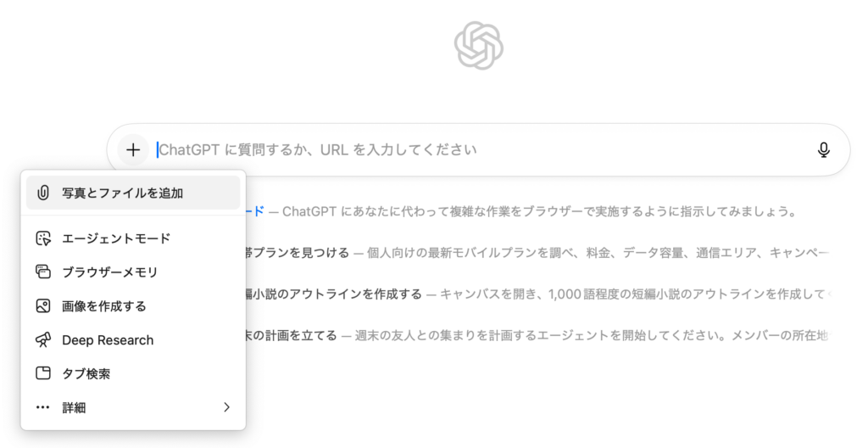
Task: Select 画像を作成する menu option
Action: point(104,306)
